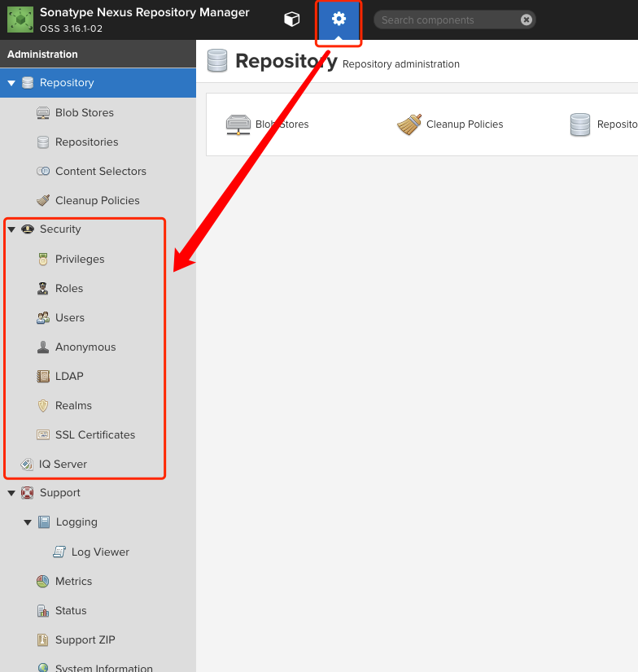
Task: Click the Privileges medal icon
Action: pyautogui.click(x=43, y=259)
